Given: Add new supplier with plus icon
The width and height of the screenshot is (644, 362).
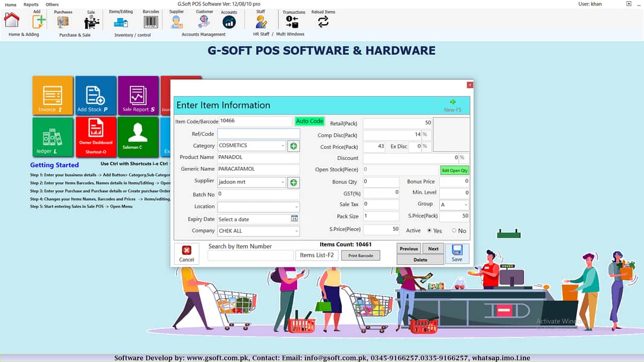Looking at the screenshot, I should pyautogui.click(x=293, y=182).
